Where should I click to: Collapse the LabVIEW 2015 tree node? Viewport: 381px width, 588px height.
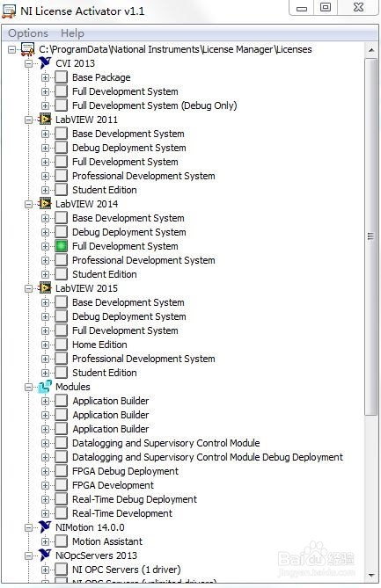point(28,288)
